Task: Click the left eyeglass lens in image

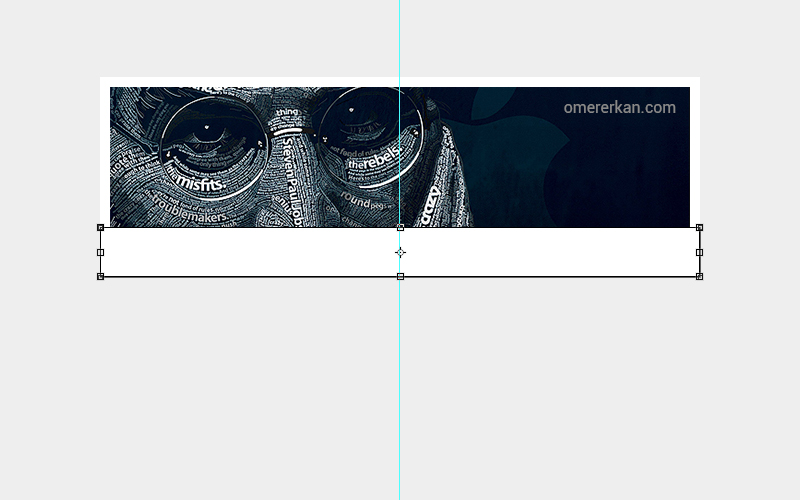Action: point(208,138)
